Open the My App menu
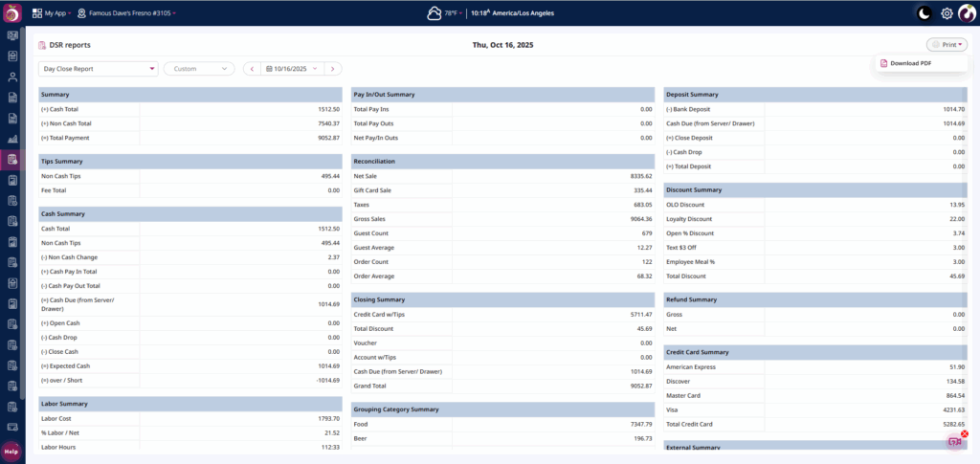Image resolution: width=980 pixels, height=464 pixels. 53,13
